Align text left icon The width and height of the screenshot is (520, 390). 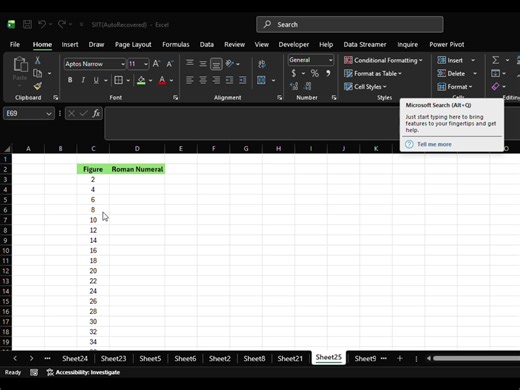tap(190, 80)
